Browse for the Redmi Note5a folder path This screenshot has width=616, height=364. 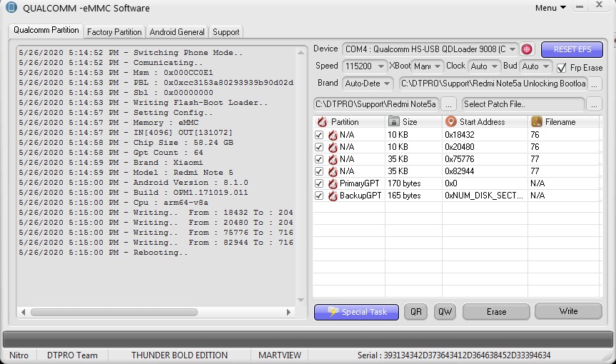(x=448, y=104)
